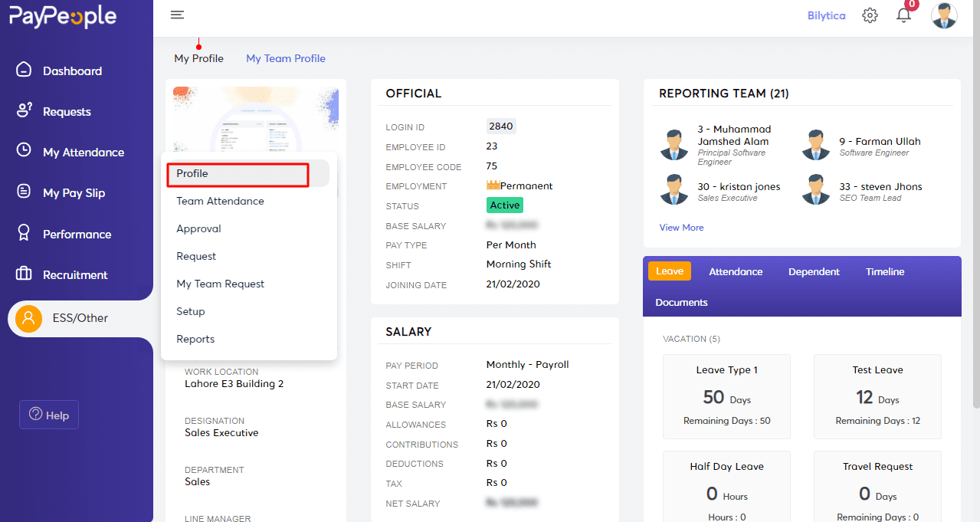Switch to the Attendance tab in reporting panel
Viewport: 980px width, 522px height.
(x=735, y=271)
